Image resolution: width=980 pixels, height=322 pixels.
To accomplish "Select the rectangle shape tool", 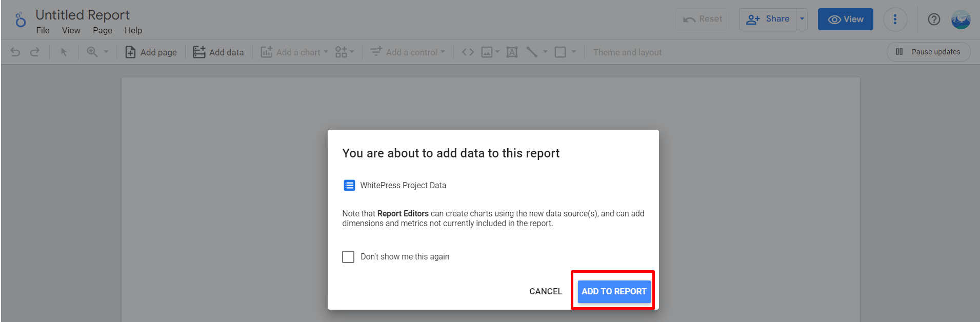I will pyautogui.click(x=561, y=52).
